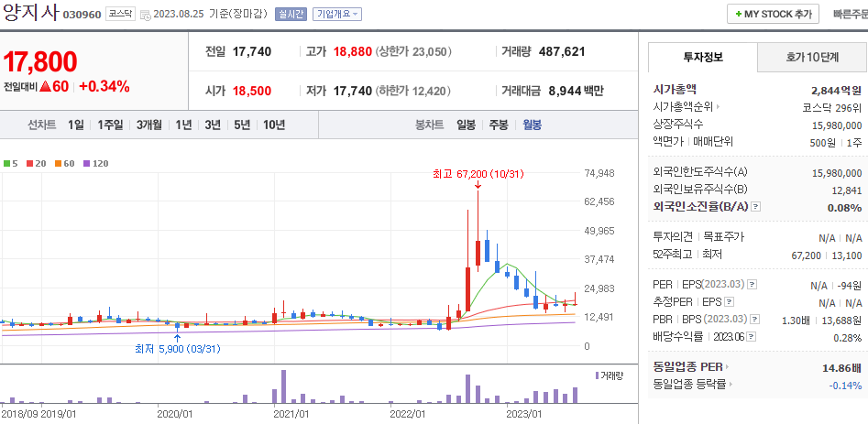The image size is (868, 424).
Task: Click the 전일 value 17,740
Action: click(x=252, y=52)
